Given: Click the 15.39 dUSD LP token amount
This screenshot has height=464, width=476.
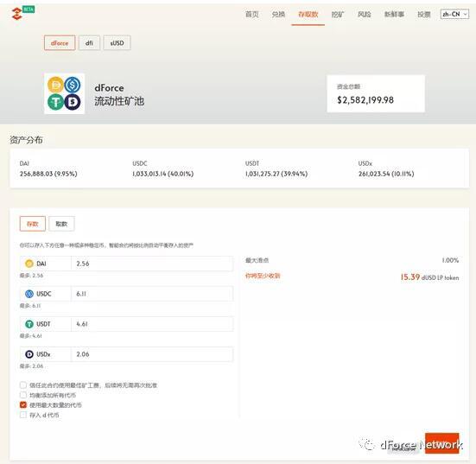Looking at the screenshot, I should pyautogui.click(x=429, y=277).
